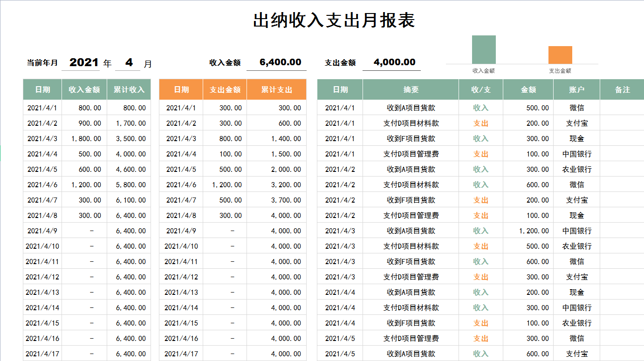Select the 日期 header of the orange expense table
Screen dimensions: 644x361
pyautogui.click(x=181, y=89)
